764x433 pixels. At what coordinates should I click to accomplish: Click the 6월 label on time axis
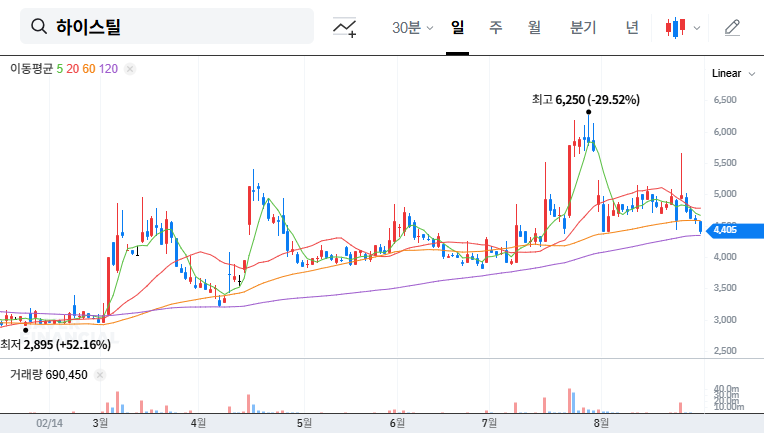point(397,423)
